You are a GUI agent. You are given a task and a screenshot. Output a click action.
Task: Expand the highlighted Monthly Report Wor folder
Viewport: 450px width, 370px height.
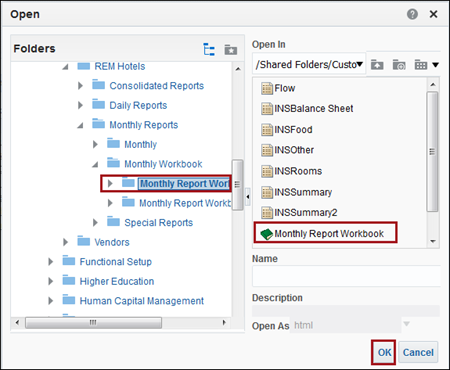point(110,183)
